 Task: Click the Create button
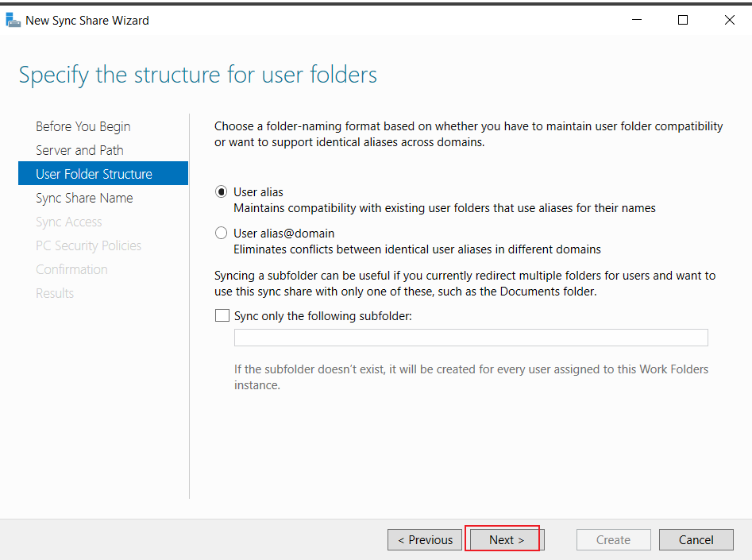pyautogui.click(x=613, y=540)
